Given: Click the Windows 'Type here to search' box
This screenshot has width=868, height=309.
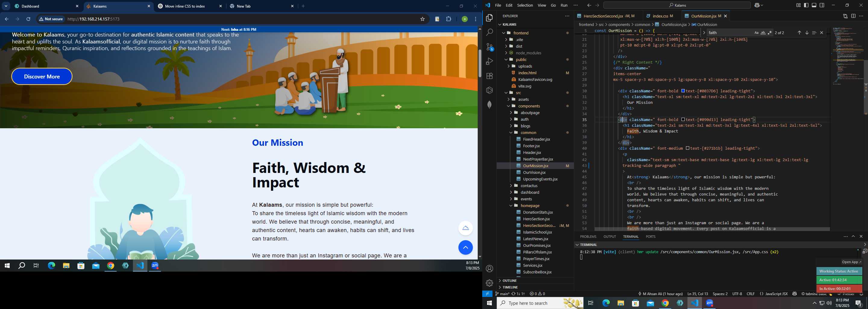Looking at the screenshot, I should click(x=540, y=303).
